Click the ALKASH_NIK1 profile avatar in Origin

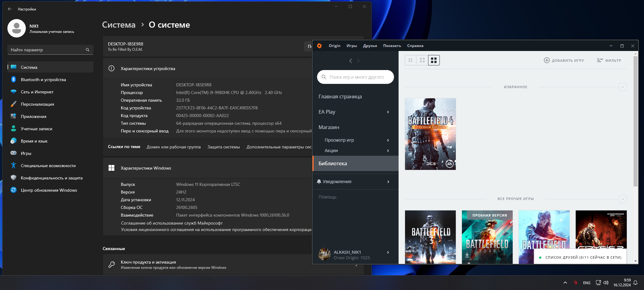[x=324, y=254]
